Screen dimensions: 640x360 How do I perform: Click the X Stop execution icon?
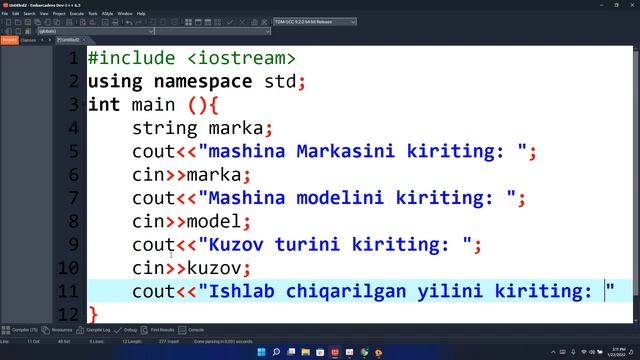click(x=242, y=22)
